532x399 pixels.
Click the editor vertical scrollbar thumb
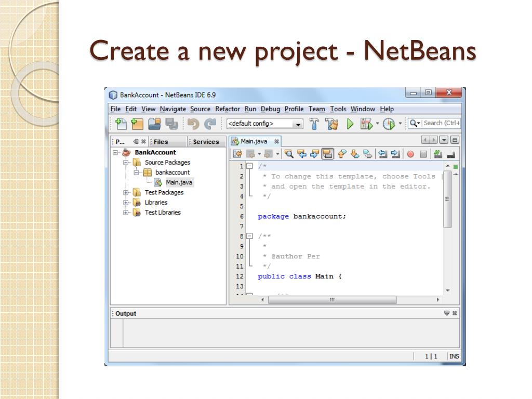pos(447,199)
